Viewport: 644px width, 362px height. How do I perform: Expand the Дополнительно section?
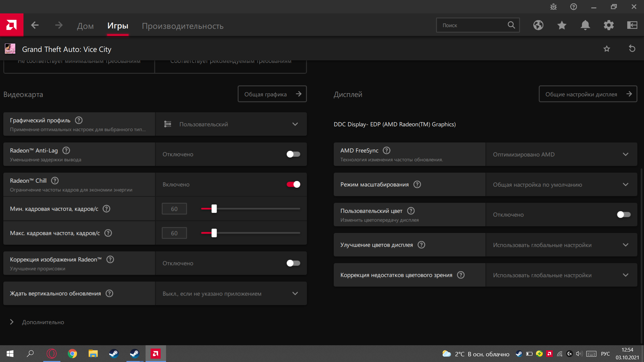coord(37,322)
